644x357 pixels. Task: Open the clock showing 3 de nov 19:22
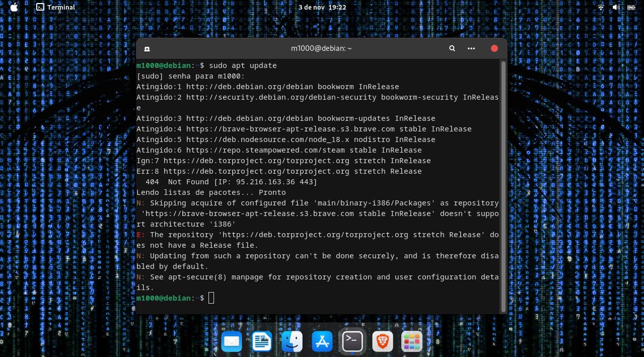(322, 7)
